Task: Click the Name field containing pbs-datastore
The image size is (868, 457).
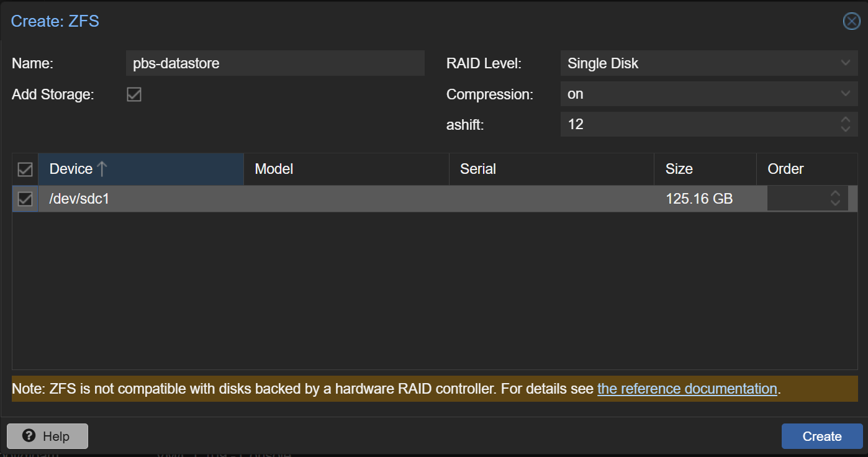Action: pyautogui.click(x=274, y=63)
